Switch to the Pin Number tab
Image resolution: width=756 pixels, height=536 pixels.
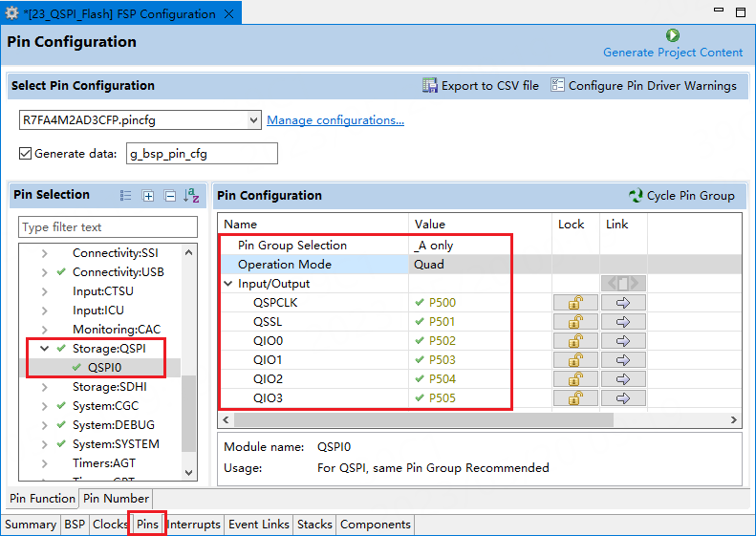click(x=116, y=499)
